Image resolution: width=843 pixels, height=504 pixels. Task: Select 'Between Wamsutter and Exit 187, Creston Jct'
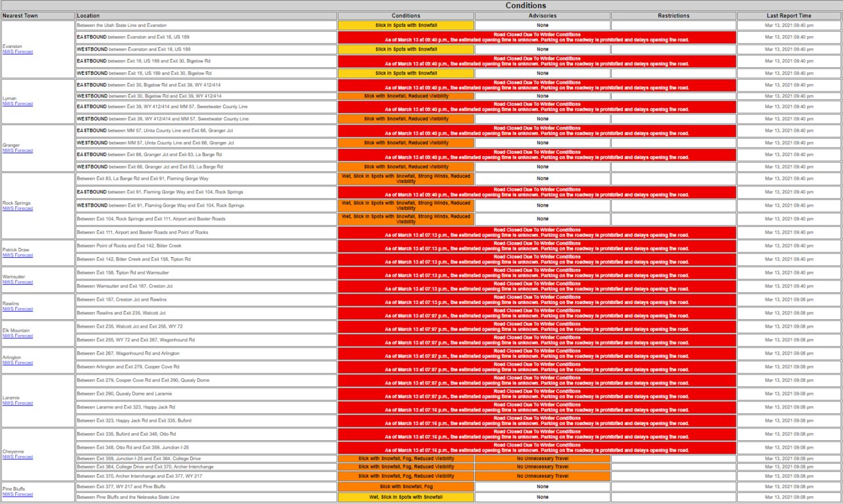click(x=207, y=286)
